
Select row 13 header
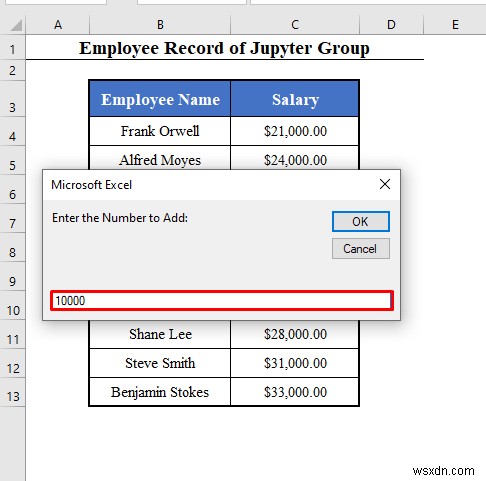[x=13, y=392]
